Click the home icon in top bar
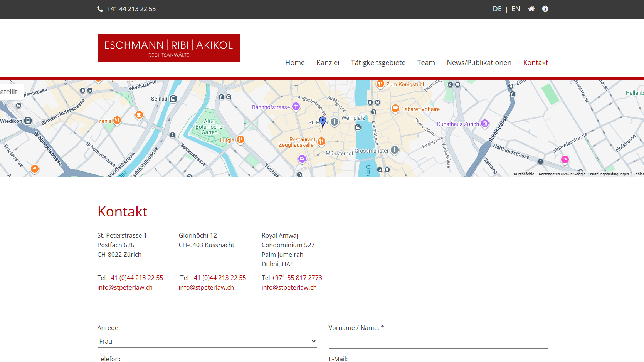Image resolution: width=644 pixels, height=362 pixels. [x=531, y=9]
